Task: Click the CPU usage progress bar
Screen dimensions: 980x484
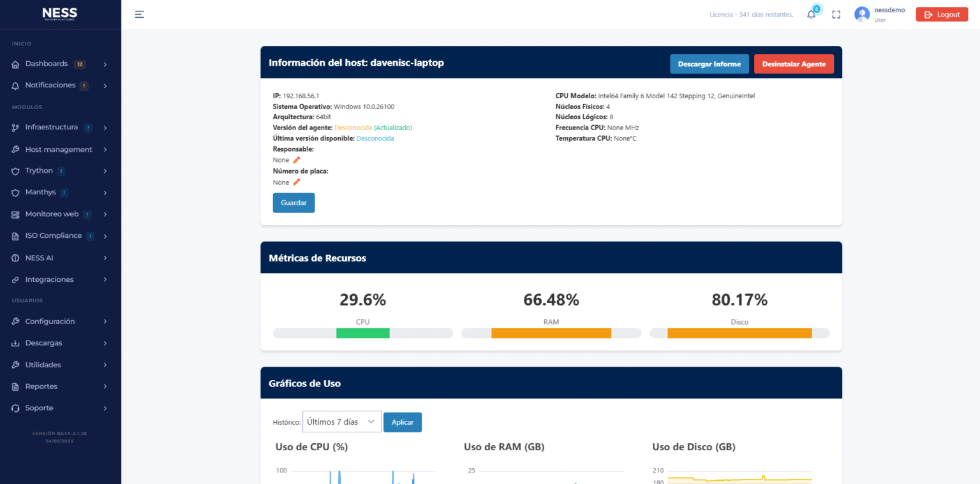Action: coord(362,333)
